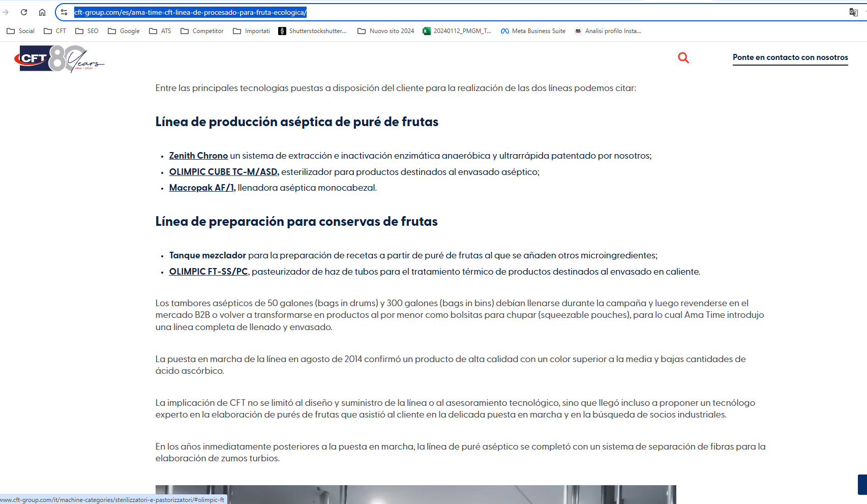This screenshot has width=867, height=504.
Task: Open the Analisi profilo Insta bookmark
Action: (608, 31)
